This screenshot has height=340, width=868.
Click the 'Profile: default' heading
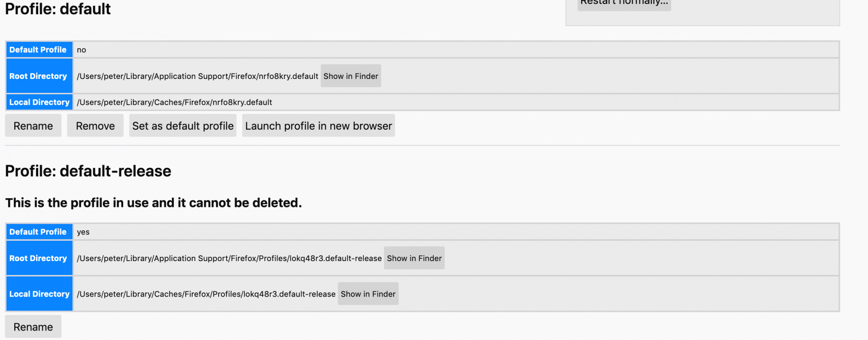pos(58,9)
